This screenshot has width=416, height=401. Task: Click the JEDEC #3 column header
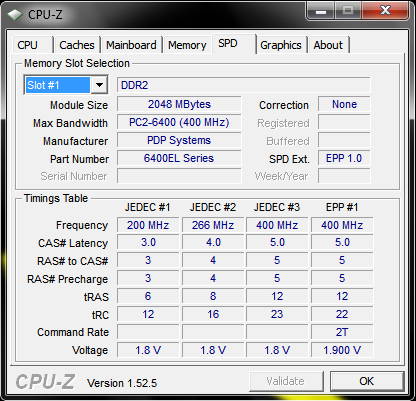click(277, 207)
